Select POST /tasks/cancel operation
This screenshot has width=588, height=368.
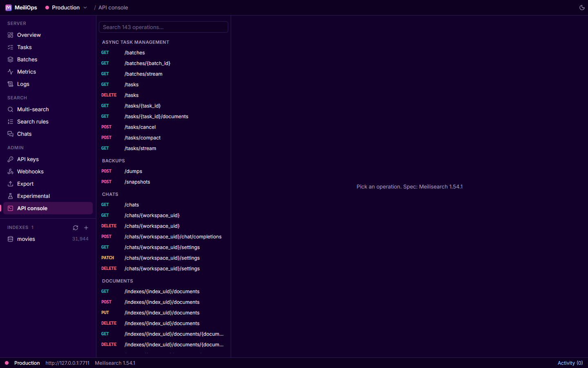pos(163,127)
